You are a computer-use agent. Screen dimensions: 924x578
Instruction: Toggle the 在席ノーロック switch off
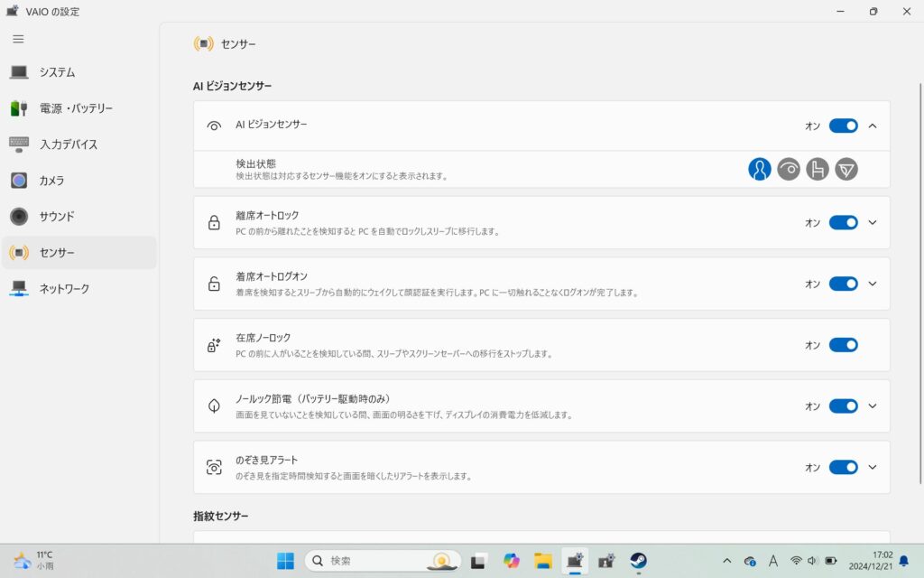tap(843, 345)
